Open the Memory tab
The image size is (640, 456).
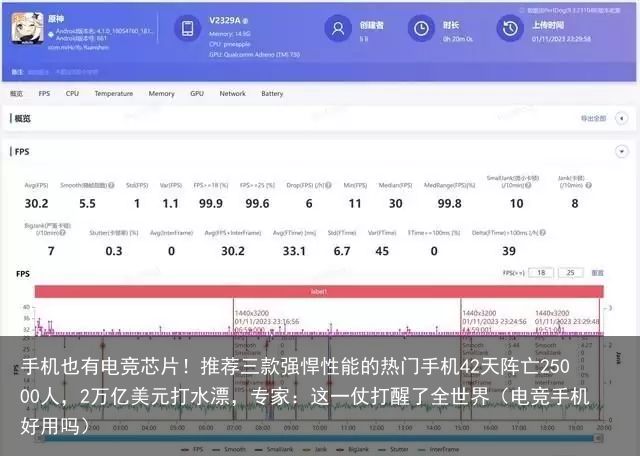[161, 93]
